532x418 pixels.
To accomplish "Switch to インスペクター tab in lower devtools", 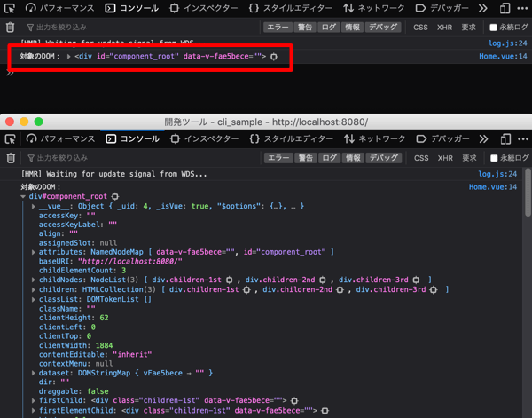I will pyautogui.click(x=205, y=138).
